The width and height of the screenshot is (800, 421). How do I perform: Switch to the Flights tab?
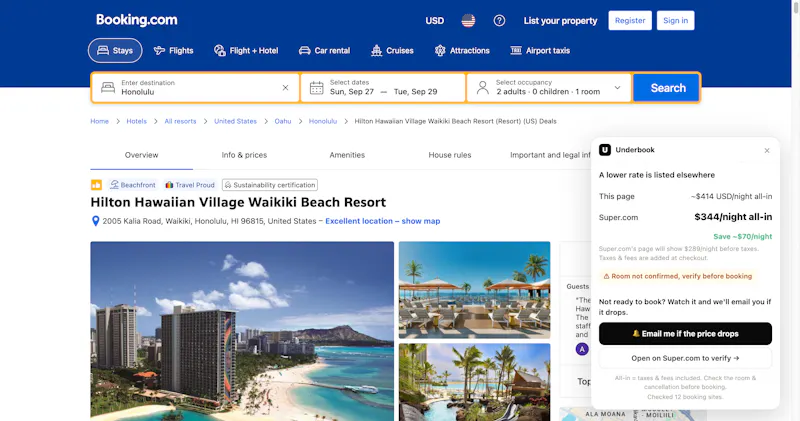[x=173, y=51]
